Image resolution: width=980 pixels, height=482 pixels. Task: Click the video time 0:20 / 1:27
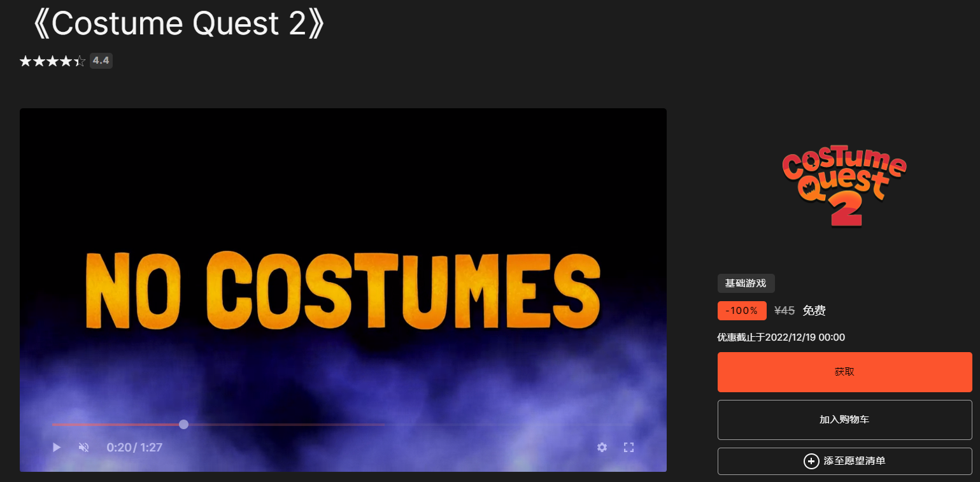coord(134,448)
